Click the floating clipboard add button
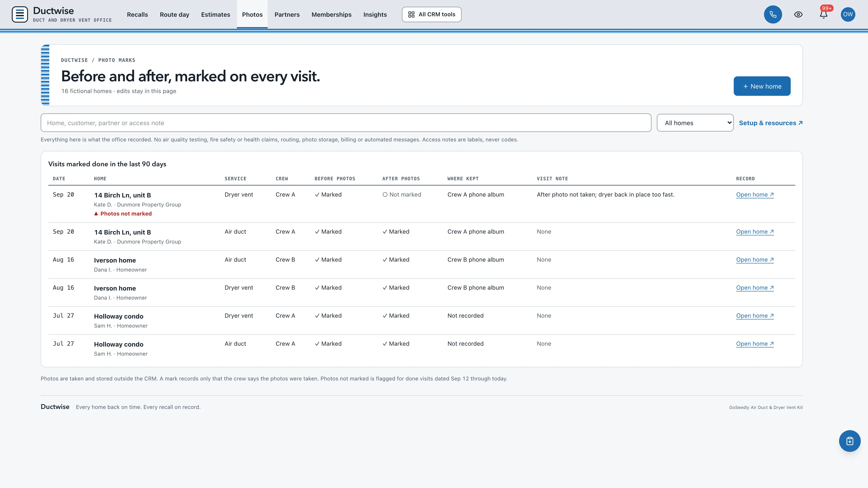Viewport: 868px width, 488px height. coord(849,441)
